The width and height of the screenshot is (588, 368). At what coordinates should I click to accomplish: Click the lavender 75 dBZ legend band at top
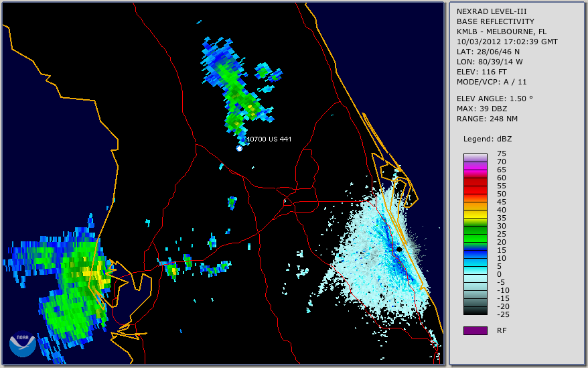pos(475,158)
